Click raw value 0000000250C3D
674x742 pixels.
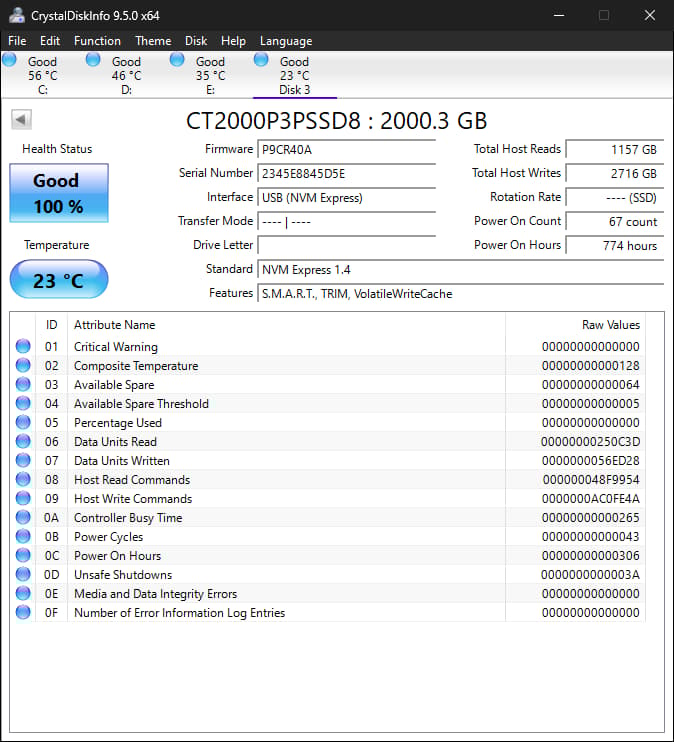pyautogui.click(x=590, y=442)
